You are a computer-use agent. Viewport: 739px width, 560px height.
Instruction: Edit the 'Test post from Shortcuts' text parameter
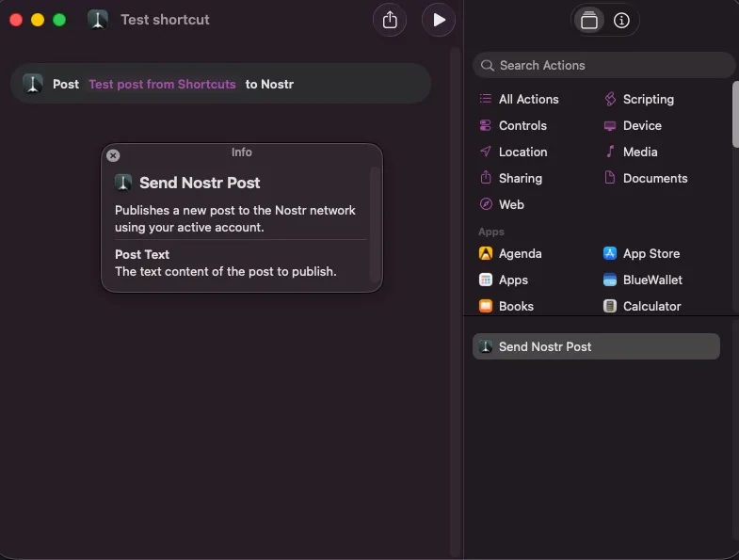coord(162,84)
